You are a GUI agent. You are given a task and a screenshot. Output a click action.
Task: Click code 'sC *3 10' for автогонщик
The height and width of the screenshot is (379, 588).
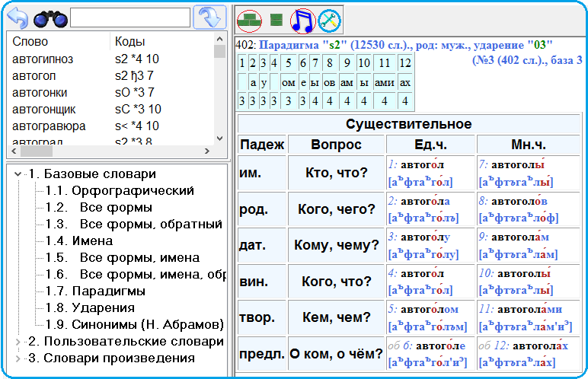click(x=138, y=109)
